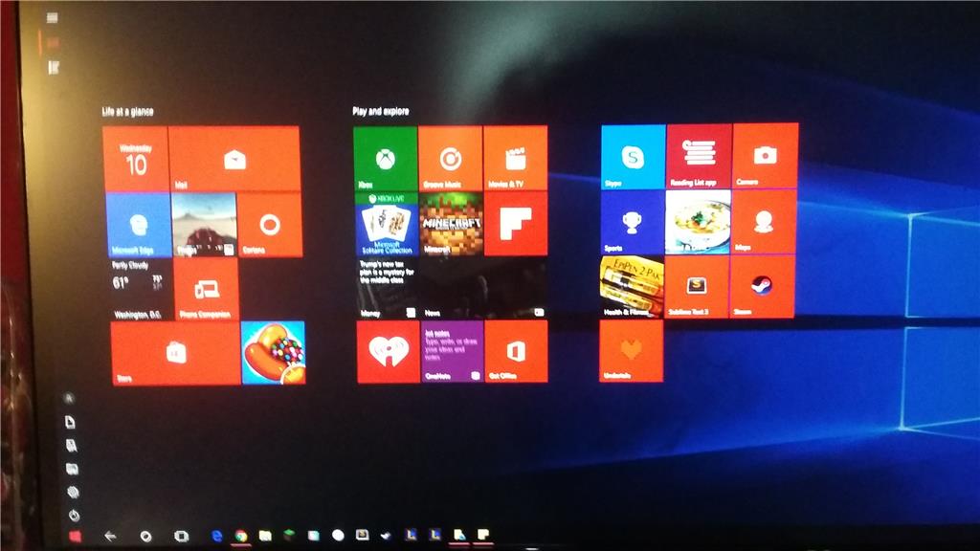Viewport: 980px width, 551px height.
Task: Open the Movies & TV tile
Action: click(x=515, y=158)
